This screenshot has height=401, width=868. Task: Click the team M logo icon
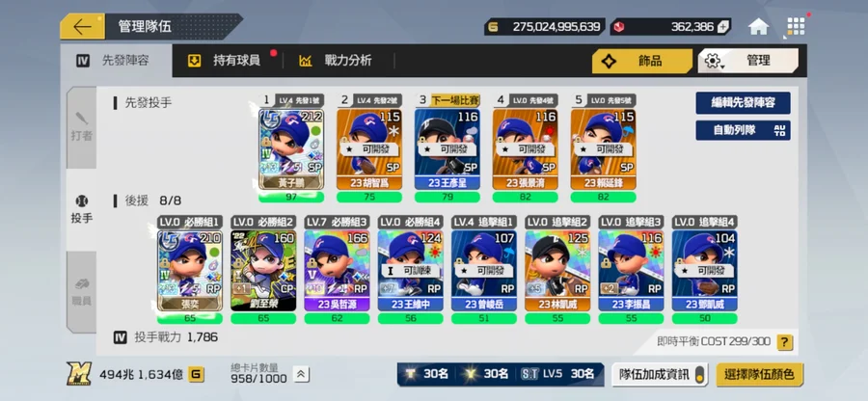click(x=79, y=374)
